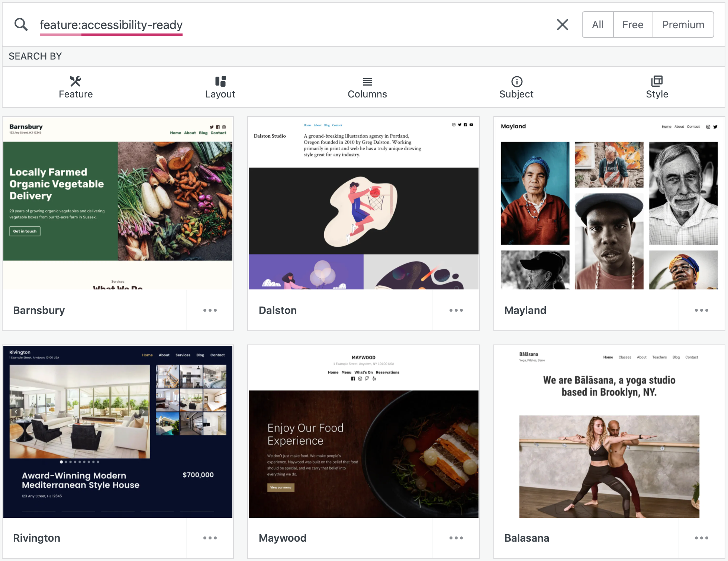
Task: Click the magnifying glass search icon
Action: coord(21,25)
